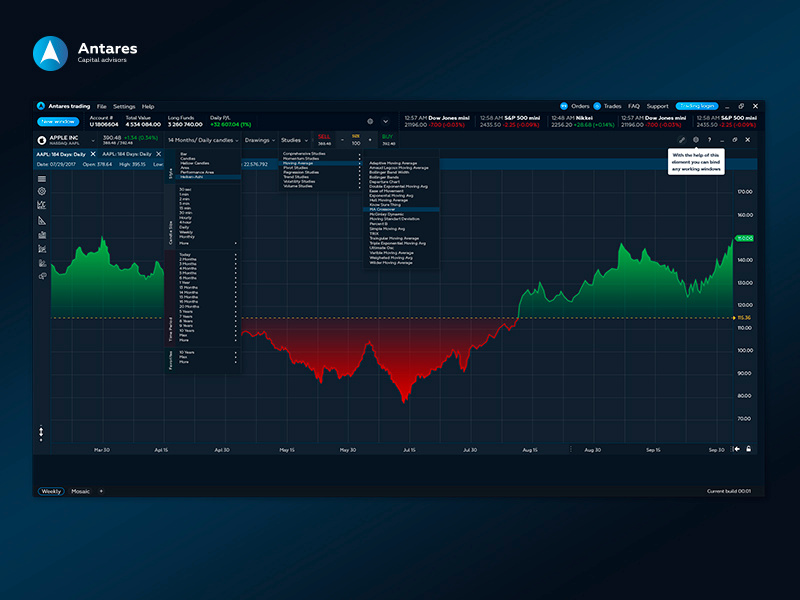This screenshot has width=800, height=600.
Task: Click the green current price marker
Action: (x=744, y=238)
